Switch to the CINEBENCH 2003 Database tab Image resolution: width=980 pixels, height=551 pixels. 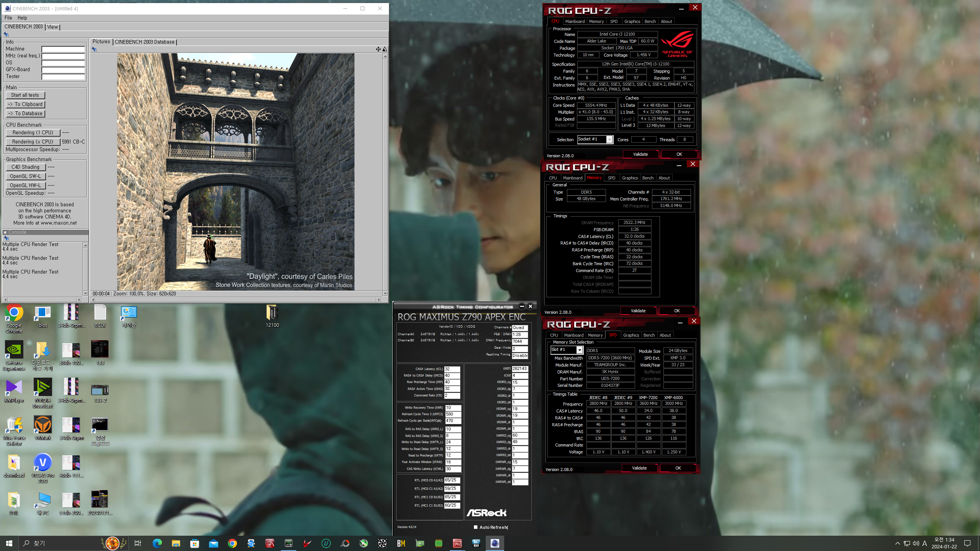[x=144, y=42]
